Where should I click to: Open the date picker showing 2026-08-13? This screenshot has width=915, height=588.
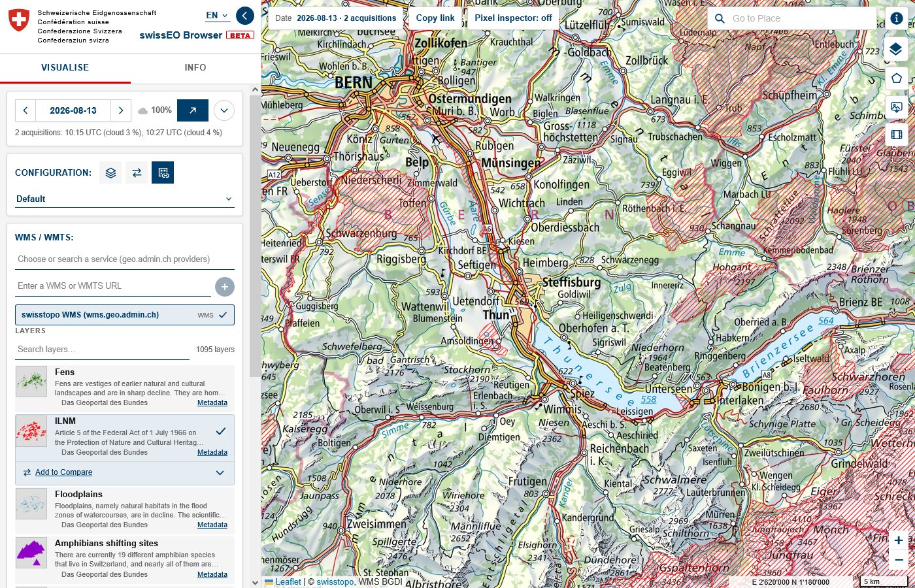[x=73, y=110]
